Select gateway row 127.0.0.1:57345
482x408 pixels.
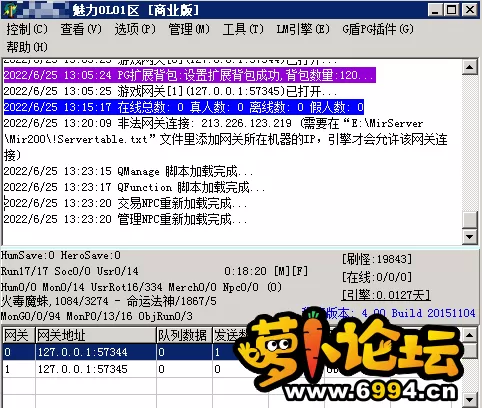point(232,369)
